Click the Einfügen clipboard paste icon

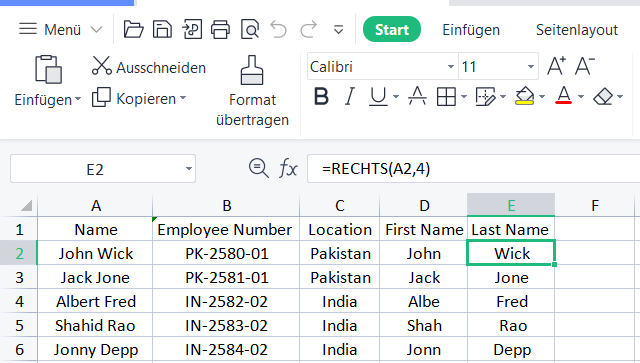(x=48, y=69)
